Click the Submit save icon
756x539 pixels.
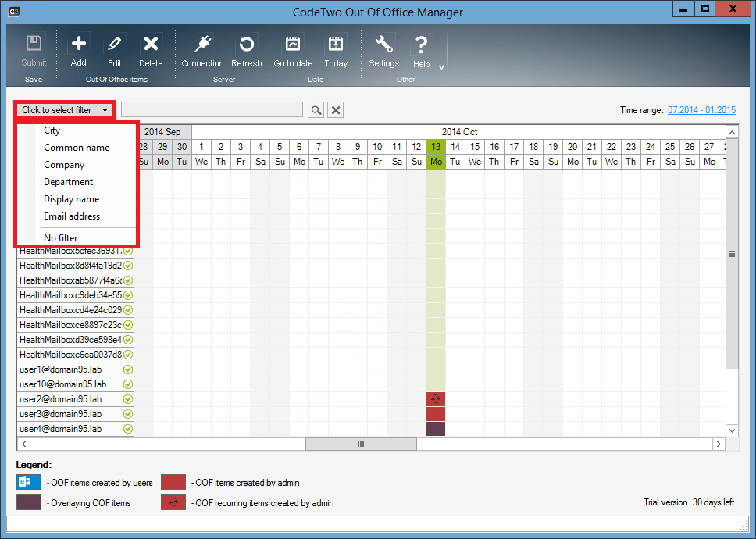(34, 44)
